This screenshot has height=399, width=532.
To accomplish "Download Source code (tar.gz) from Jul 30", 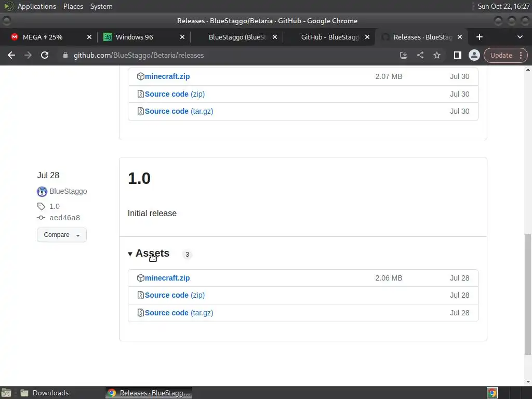I will pos(179,111).
